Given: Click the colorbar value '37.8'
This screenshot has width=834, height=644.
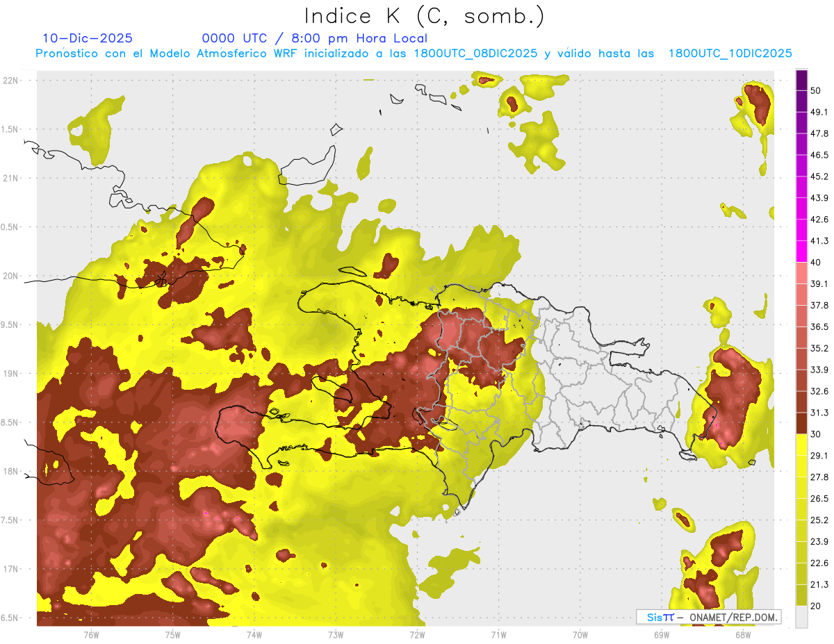Looking at the screenshot, I should 819,305.
